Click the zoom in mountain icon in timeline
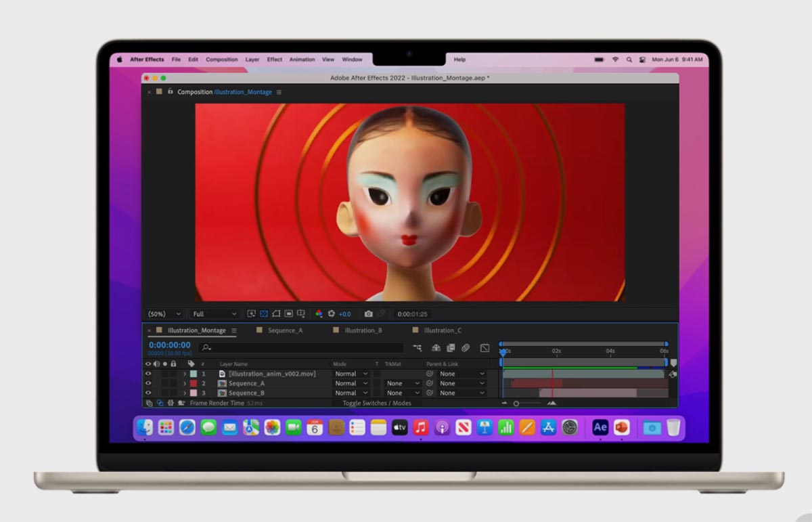812x522 pixels. [551, 403]
